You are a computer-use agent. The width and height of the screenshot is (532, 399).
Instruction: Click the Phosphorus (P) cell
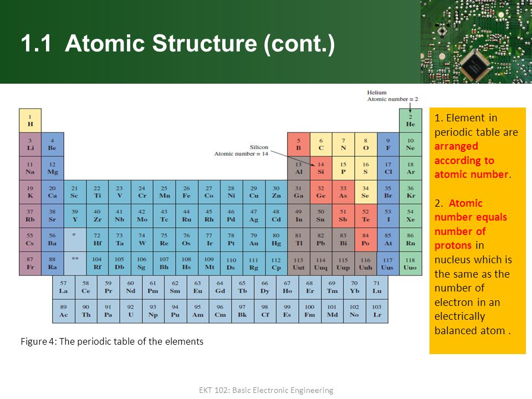click(x=344, y=168)
